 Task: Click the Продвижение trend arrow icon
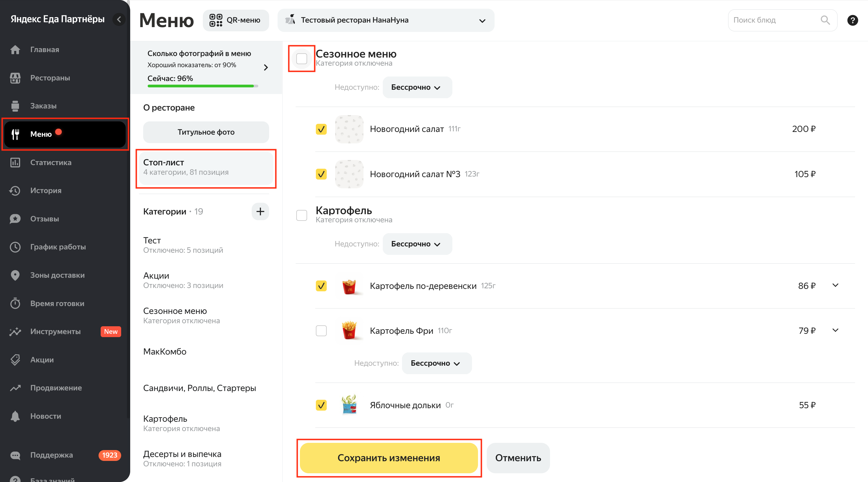point(15,388)
